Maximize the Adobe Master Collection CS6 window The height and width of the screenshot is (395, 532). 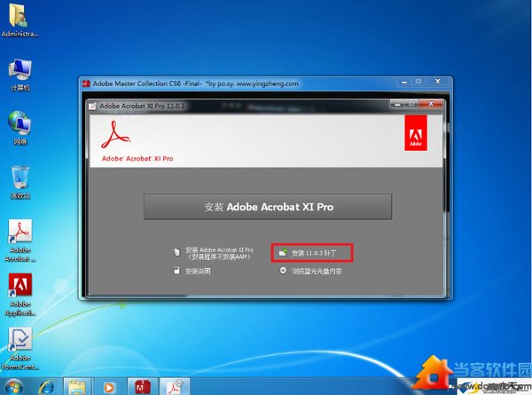tap(419, 82)
